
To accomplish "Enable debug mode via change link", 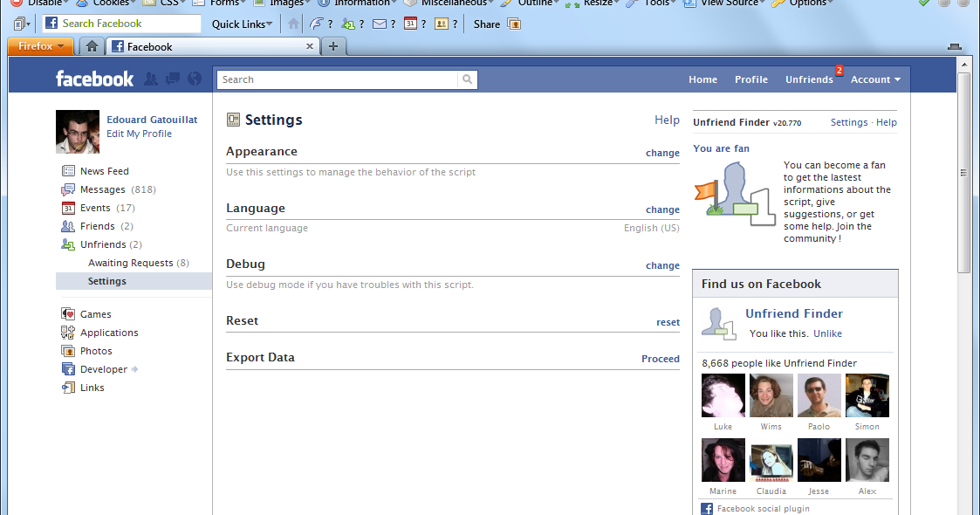I will (x=662, y=264).
